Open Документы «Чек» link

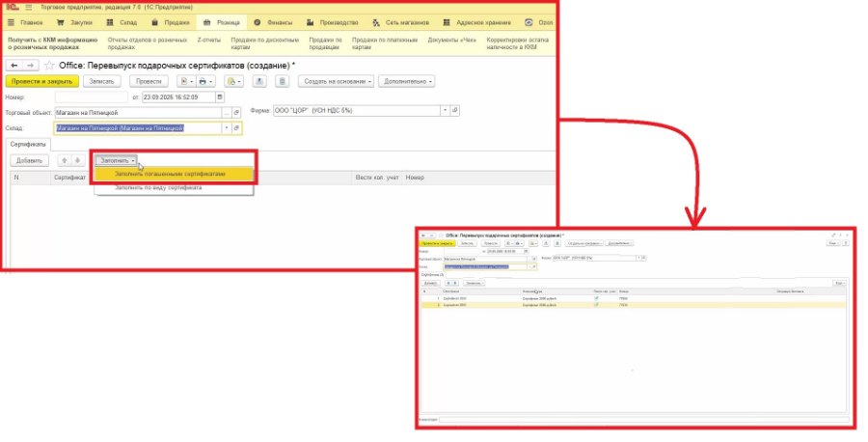(451, 40)
